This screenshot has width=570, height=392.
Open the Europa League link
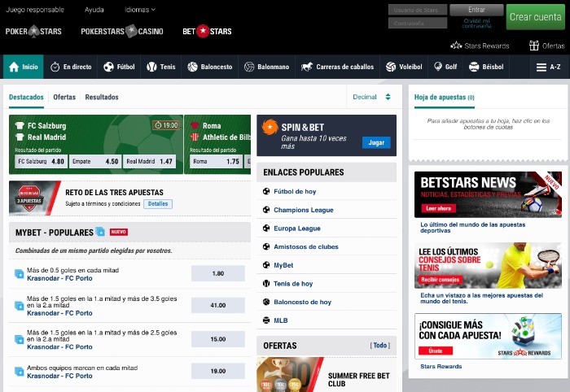pos(297,229)
